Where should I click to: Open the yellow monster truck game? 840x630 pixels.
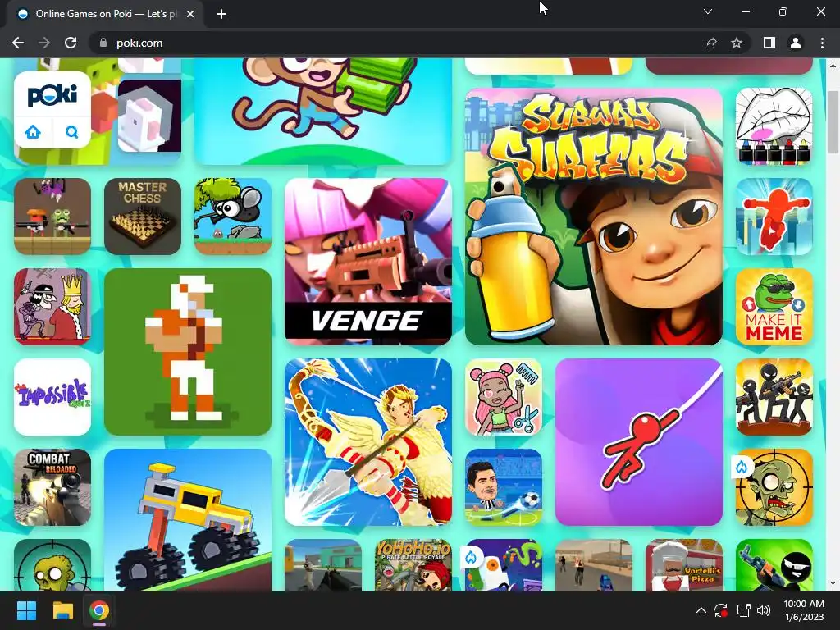click(188, 519)
